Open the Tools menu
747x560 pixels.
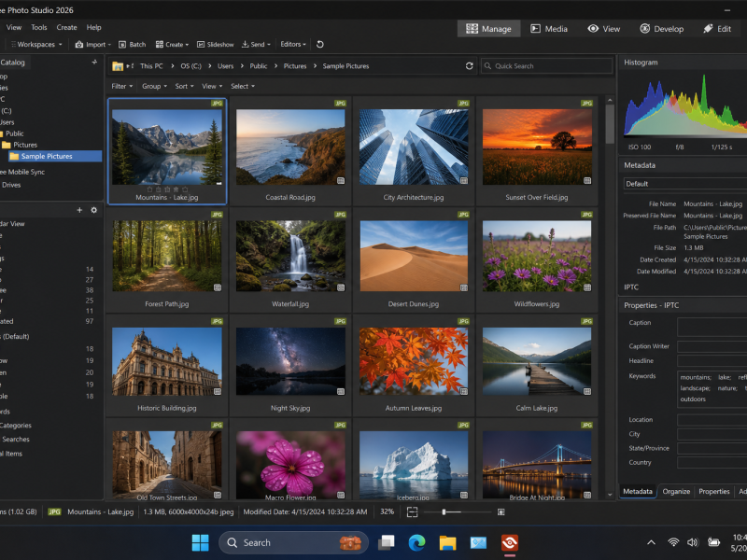(39, 27)
